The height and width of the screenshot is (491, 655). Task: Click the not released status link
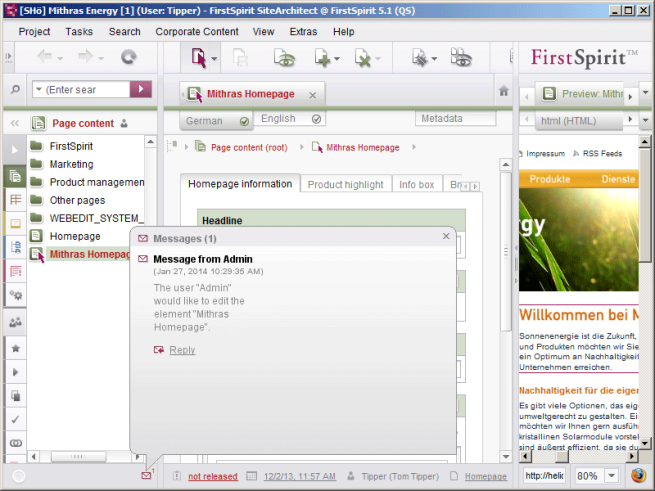tap(213, 476)
